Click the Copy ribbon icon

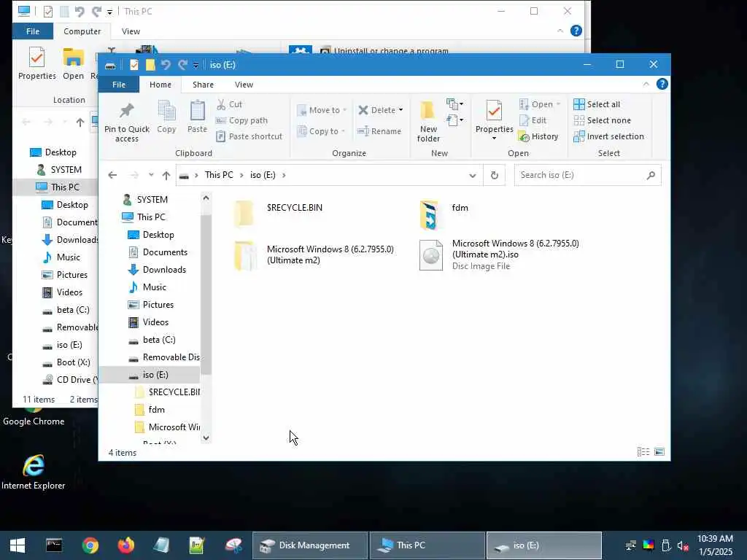point(166,111)
